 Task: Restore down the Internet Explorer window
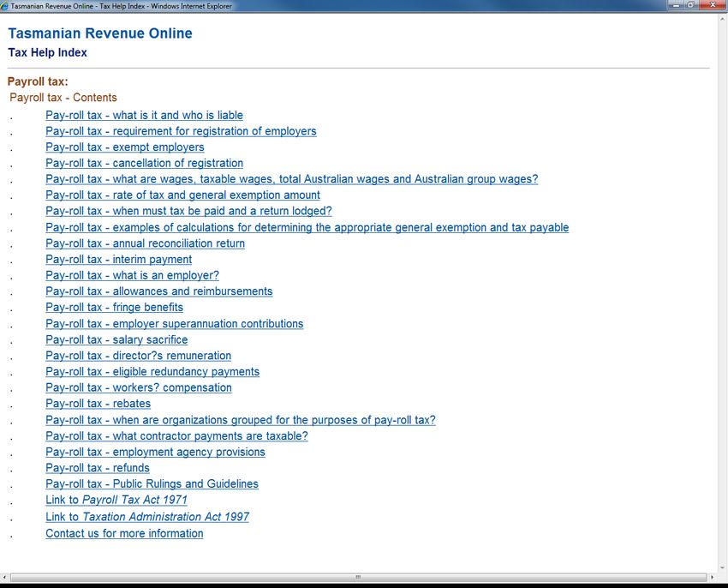[691, 5]
